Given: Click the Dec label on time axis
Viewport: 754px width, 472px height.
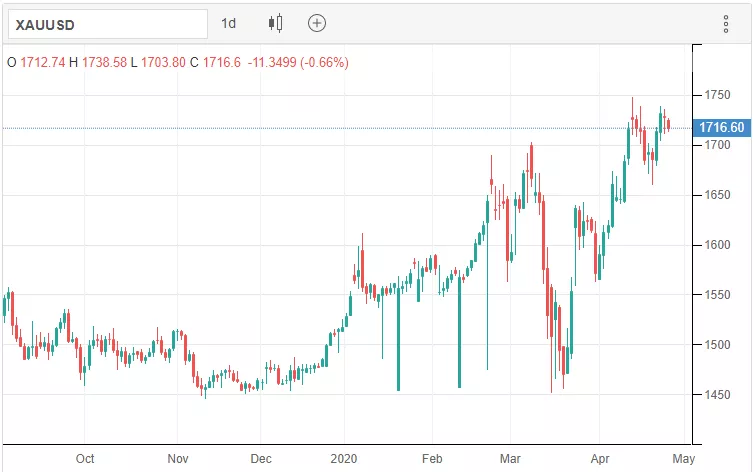Looking at the screenshot, I should coord(261,459).
